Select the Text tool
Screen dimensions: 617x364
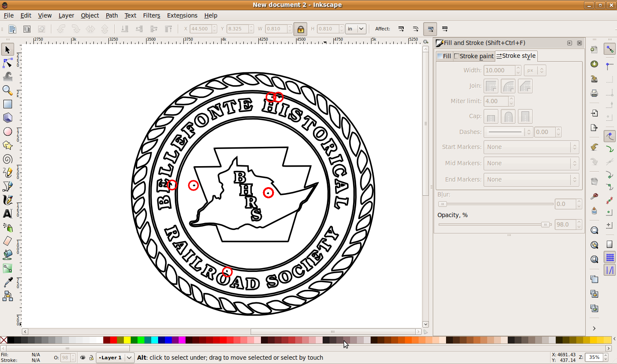pyautogui.click(x=7, y=214)
